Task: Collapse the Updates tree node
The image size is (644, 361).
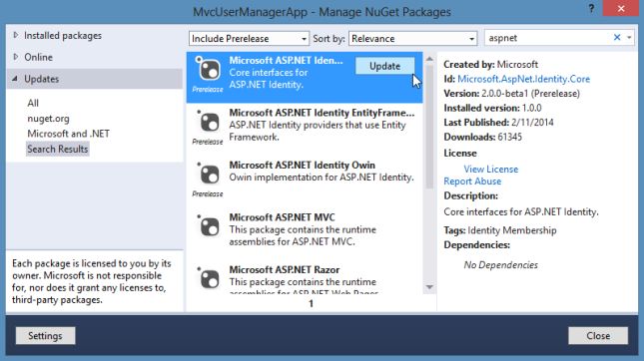Action: (15, 79)
